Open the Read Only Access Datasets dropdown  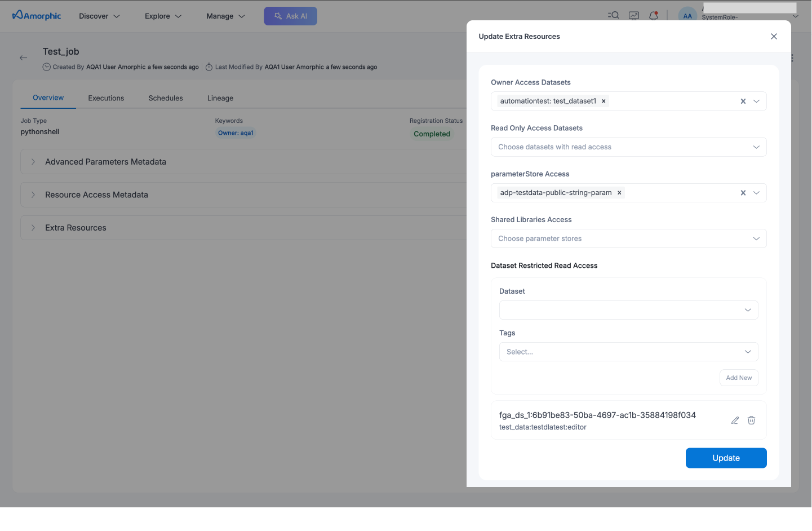click(x=628, y=147)
